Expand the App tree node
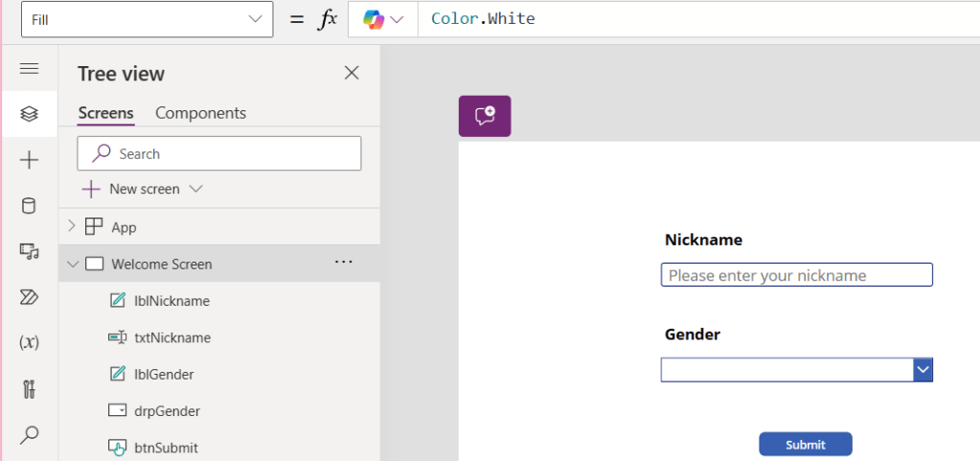Image resolution: width=980 pixels, height=461 pixels. 72,227
